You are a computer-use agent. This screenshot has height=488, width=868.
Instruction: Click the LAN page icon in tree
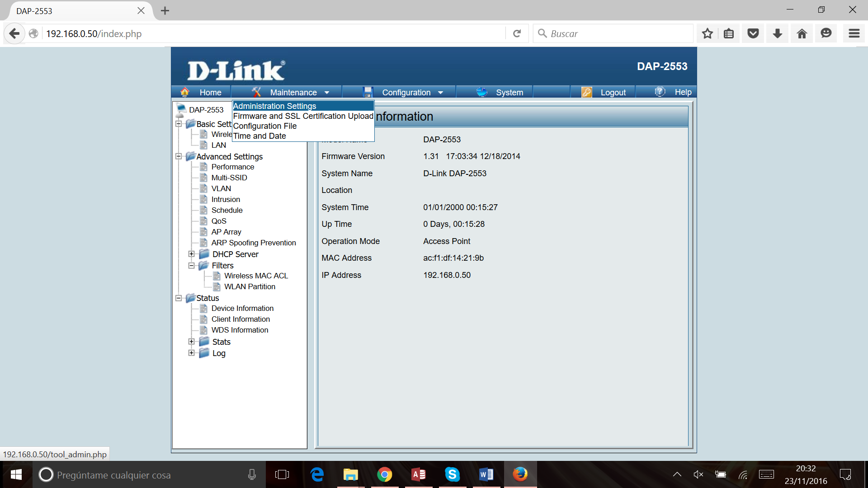point(204,145)
